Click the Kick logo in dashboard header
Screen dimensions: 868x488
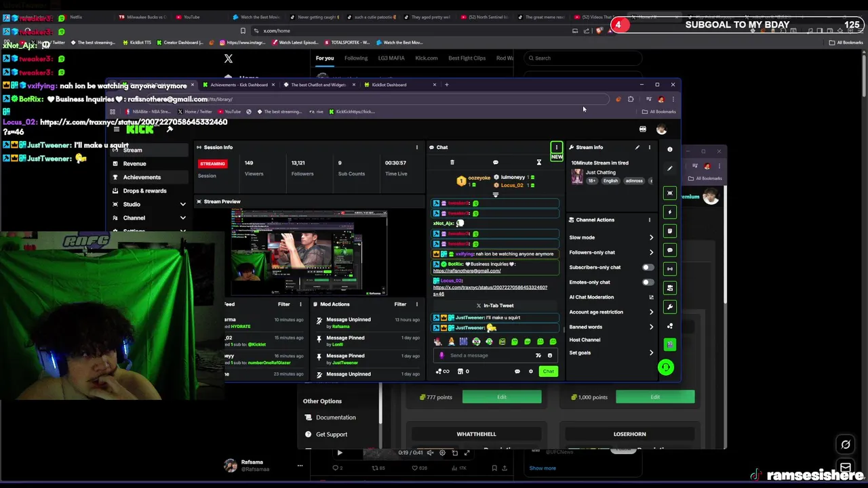[x=140, y=129]
